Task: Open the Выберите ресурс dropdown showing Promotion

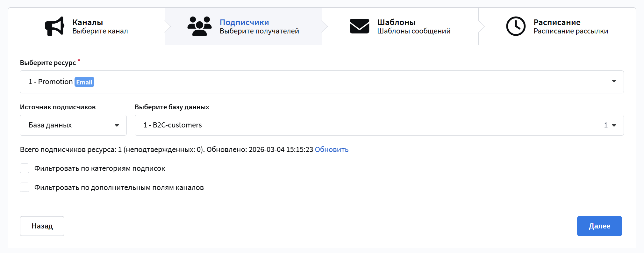Action: (x=318, y=82)
